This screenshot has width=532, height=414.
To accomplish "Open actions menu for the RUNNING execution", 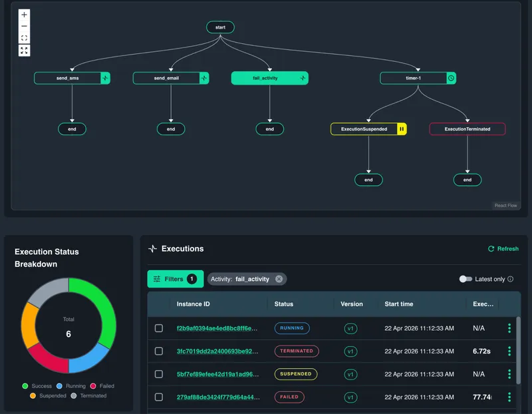I will pos(509,328).
